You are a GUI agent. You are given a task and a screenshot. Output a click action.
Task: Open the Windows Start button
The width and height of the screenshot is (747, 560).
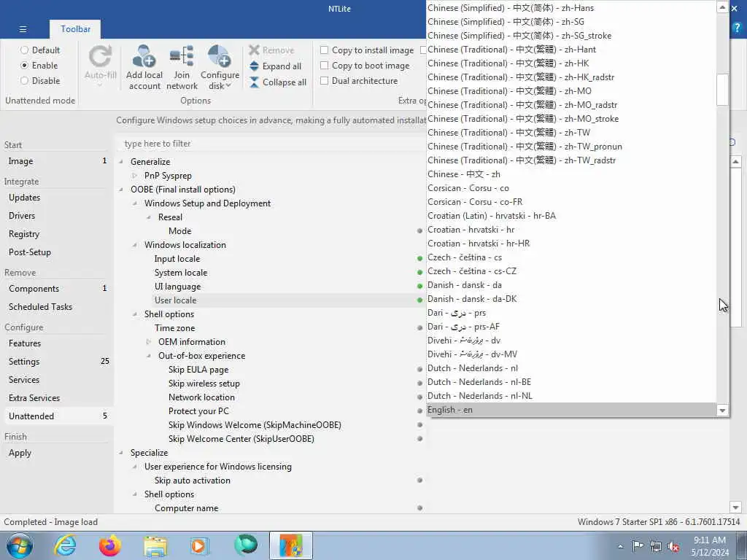point(20,545)
